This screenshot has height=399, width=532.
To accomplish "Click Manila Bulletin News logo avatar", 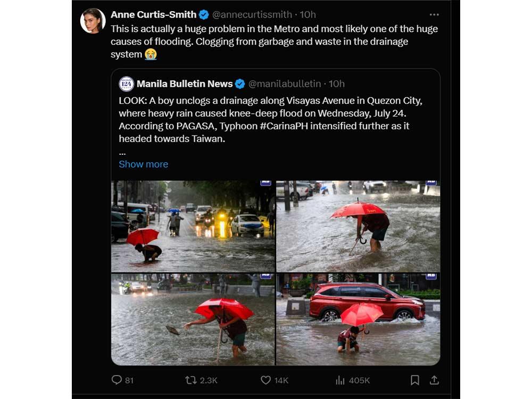I will pyautogui.click(x=127, y=84).
